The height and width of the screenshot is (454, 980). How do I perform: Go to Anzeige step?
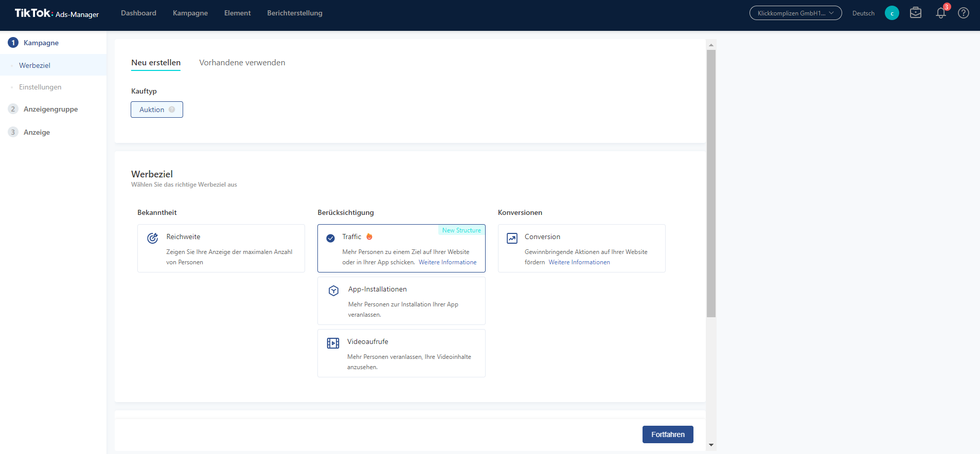coord(37,132)
